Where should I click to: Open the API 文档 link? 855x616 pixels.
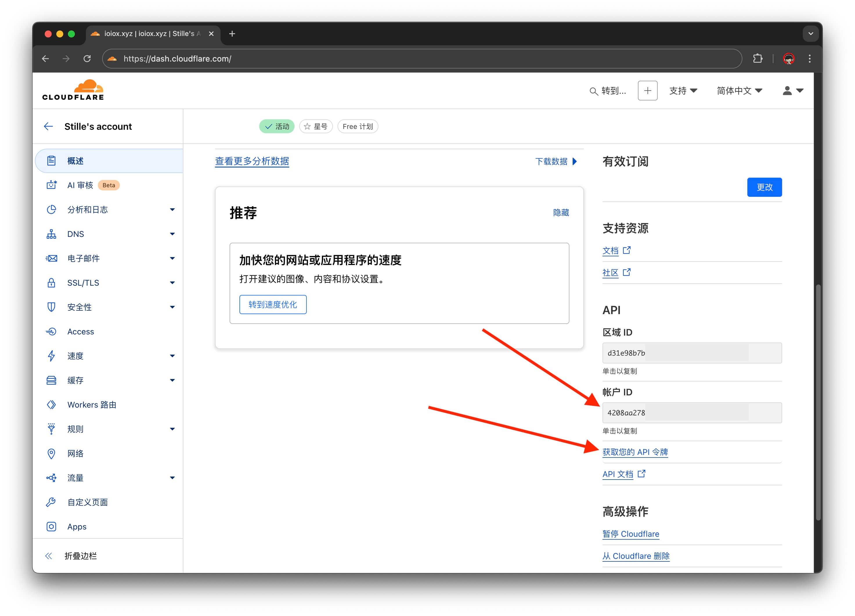coord(624,474)
